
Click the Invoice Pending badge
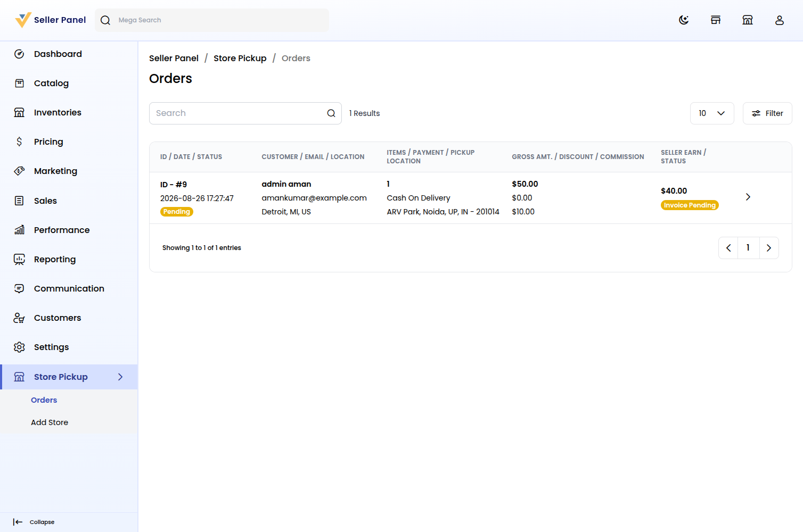coord(690,205)
